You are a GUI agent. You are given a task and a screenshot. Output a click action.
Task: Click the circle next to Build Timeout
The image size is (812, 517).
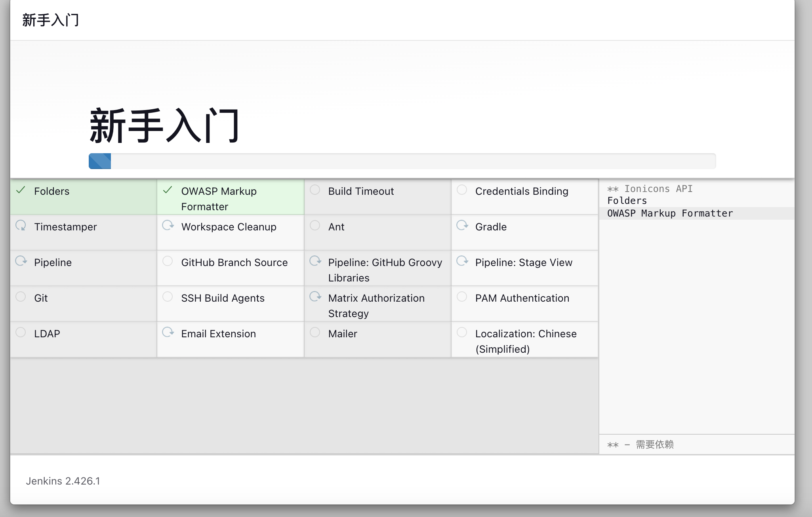coord(315,190)
